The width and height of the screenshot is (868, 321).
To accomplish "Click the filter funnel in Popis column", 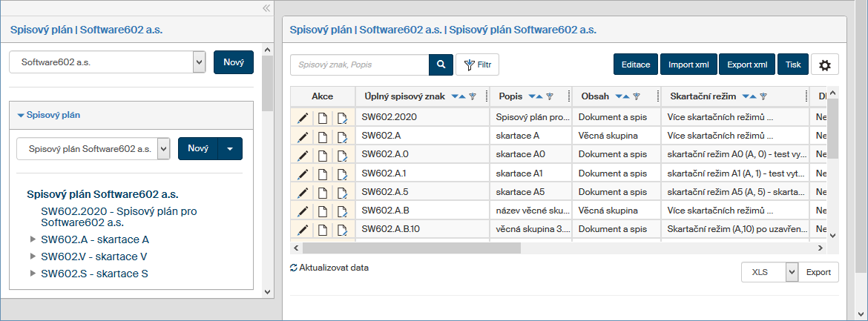I will [550, 96].
